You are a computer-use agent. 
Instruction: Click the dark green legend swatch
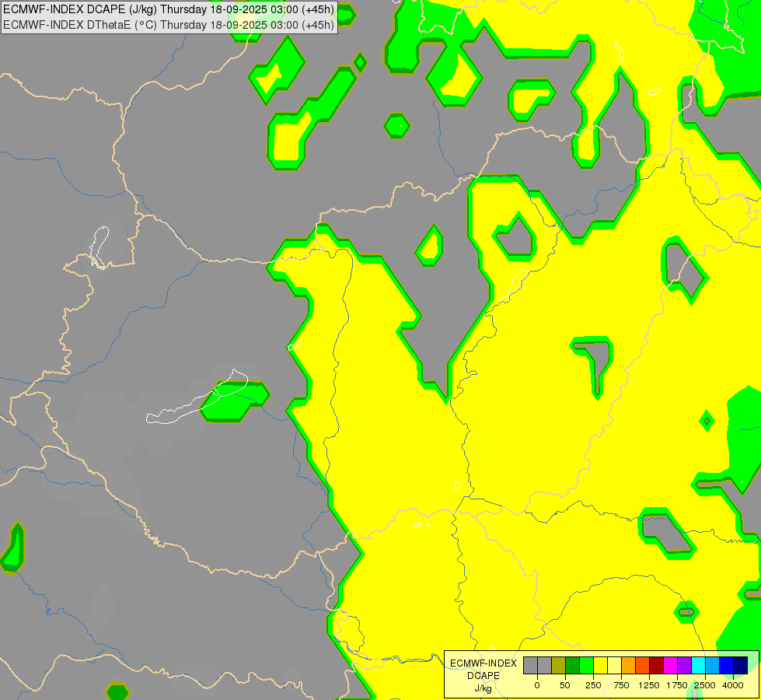tap(573, 666)
